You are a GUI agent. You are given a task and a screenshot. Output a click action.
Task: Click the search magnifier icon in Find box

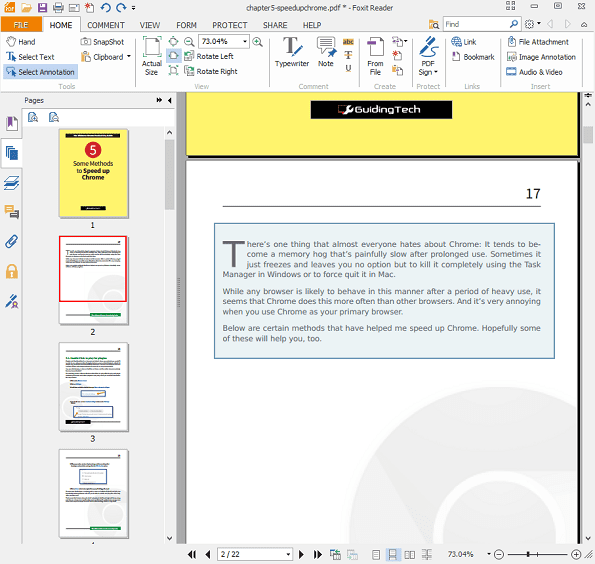pyautogui.click(x=513, y=24)
